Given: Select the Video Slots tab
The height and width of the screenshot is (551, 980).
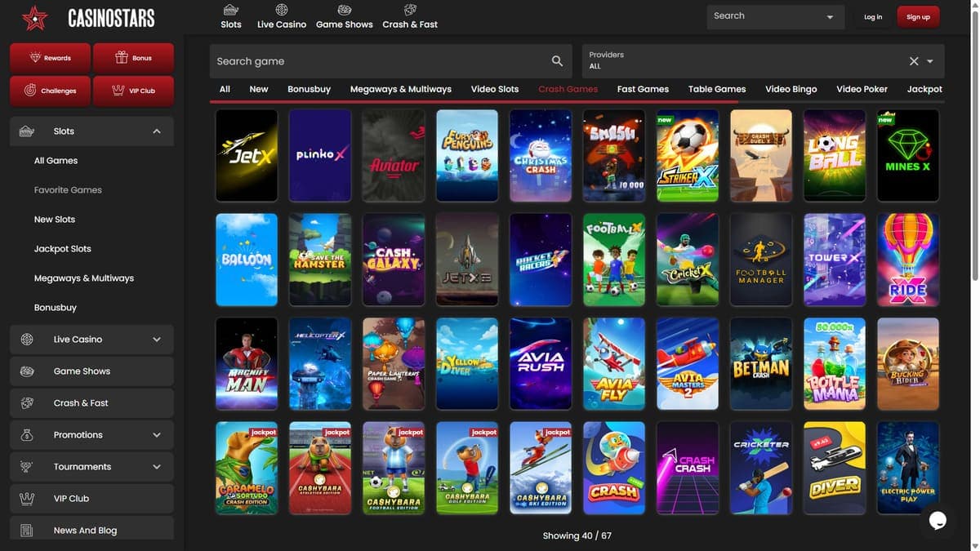Looking at the screenshot, I should pos(495,89).
